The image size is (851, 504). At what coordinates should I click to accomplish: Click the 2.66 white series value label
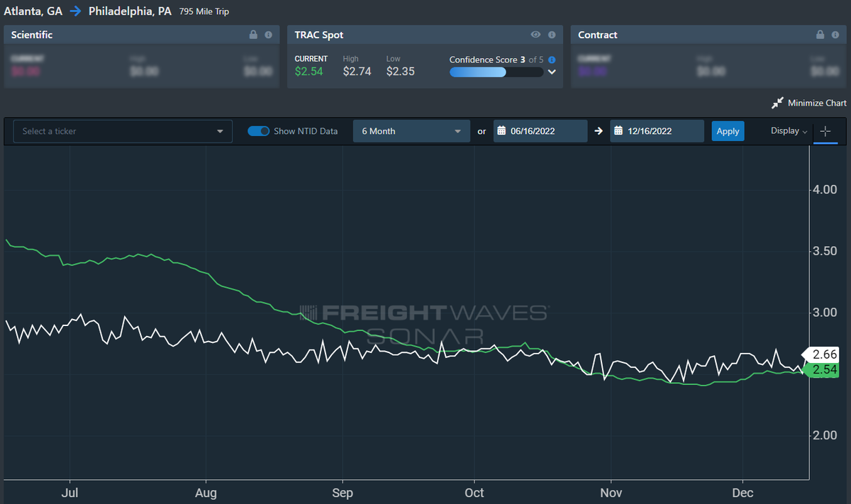(821, 354)
